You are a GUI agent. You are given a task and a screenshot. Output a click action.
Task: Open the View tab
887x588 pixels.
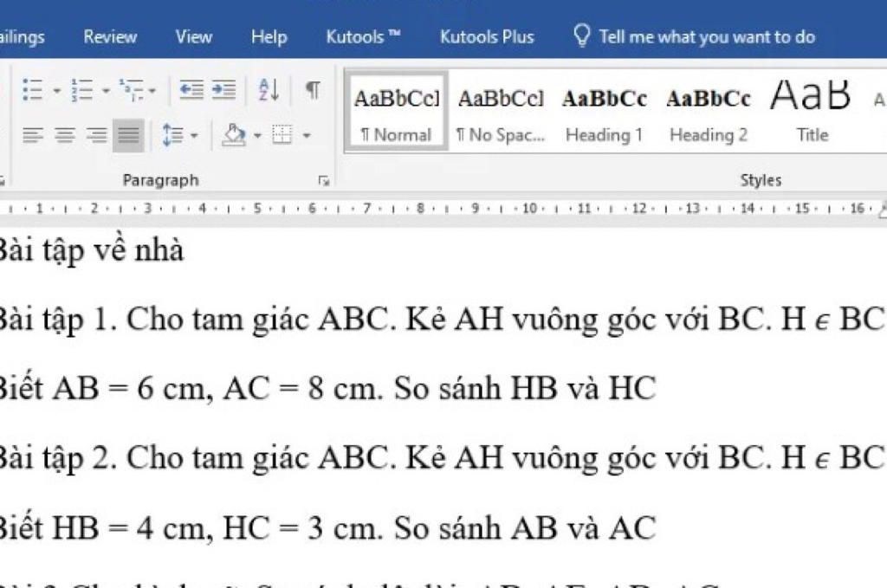pyautogui.click(x=194, y=36)
